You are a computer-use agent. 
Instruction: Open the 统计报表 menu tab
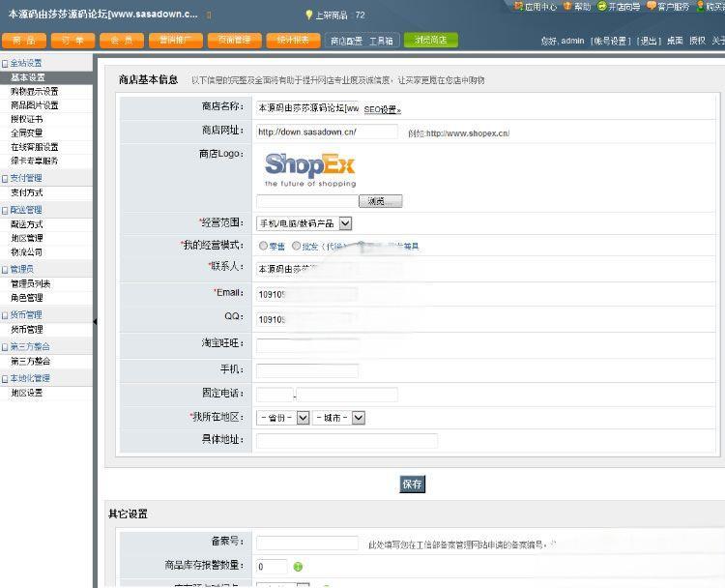(x=292, y=41)
